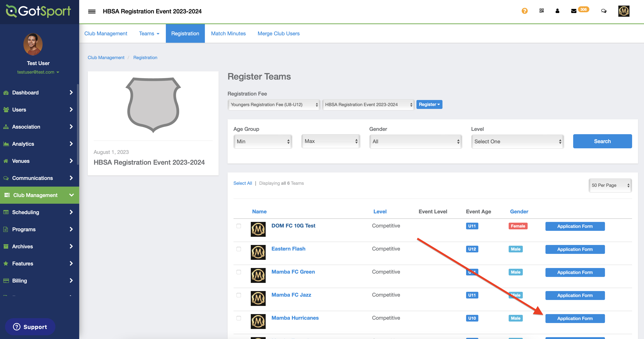Check the Mamba FC Jazz checkbox
The height and width of the screenshot is (339, 644).
point(239,295)
